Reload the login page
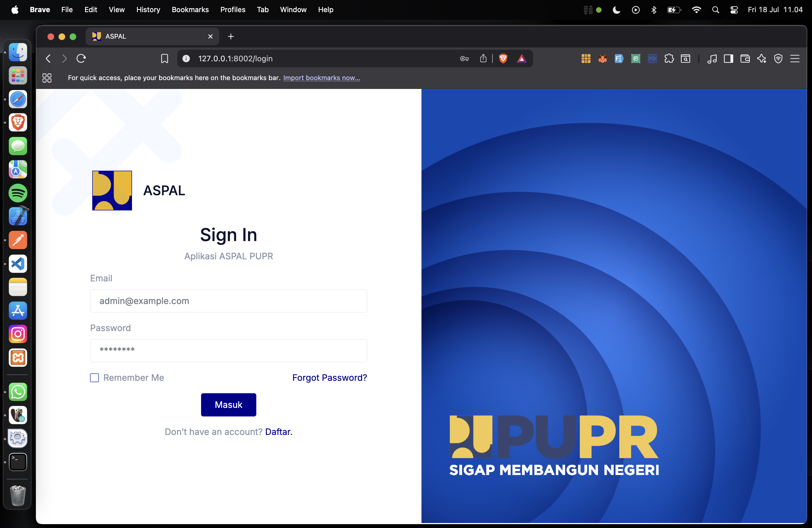The width and height of the screenshot is (812, 528). click(x=81, y=59)
